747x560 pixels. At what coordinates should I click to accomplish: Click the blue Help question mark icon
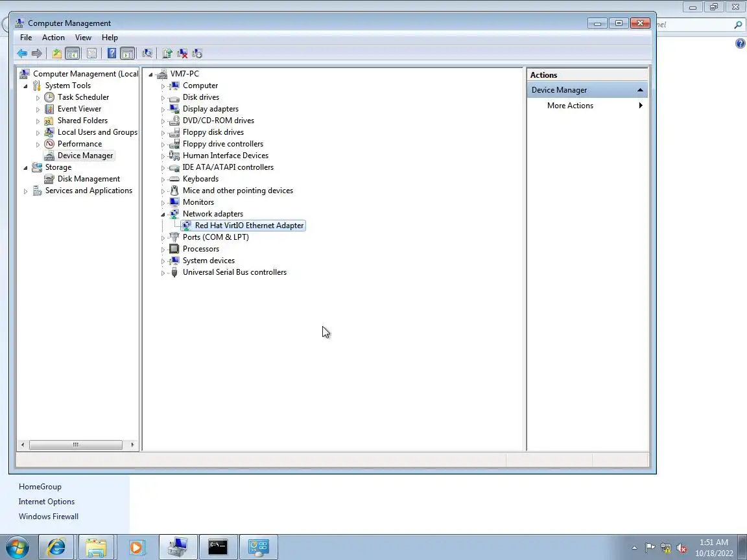(112, 53)
